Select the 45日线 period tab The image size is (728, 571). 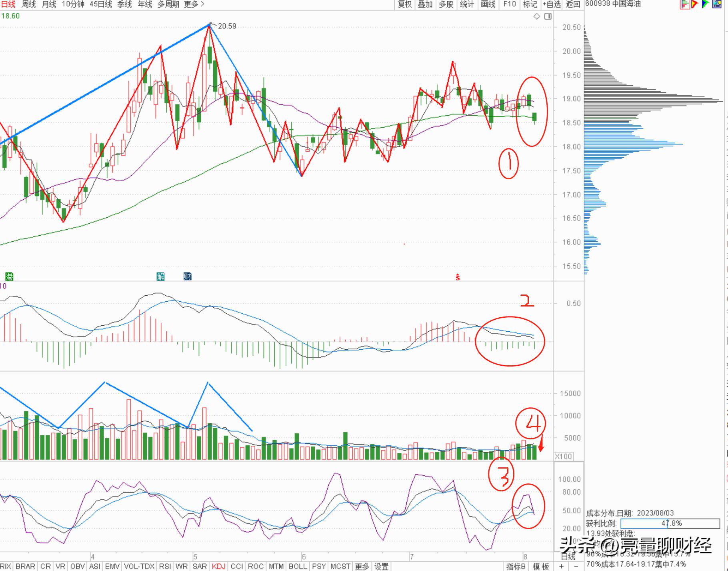tap(101, 4)
